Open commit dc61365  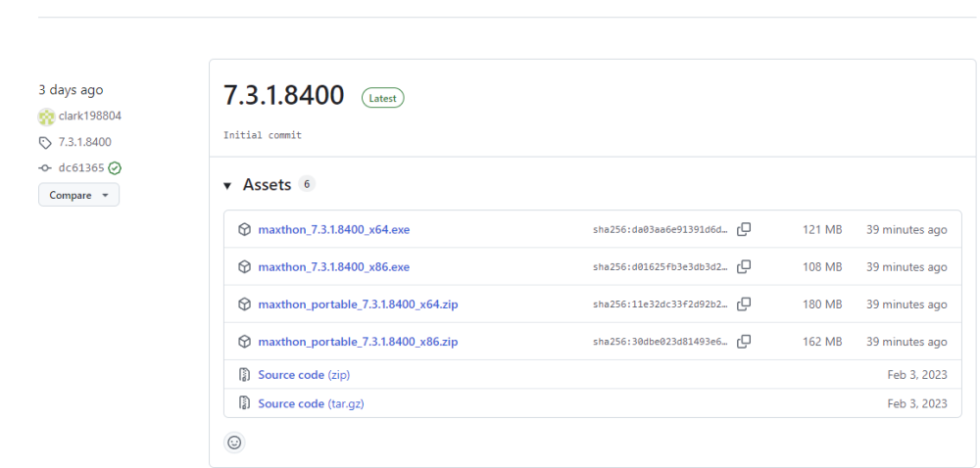tap(81, 168)
